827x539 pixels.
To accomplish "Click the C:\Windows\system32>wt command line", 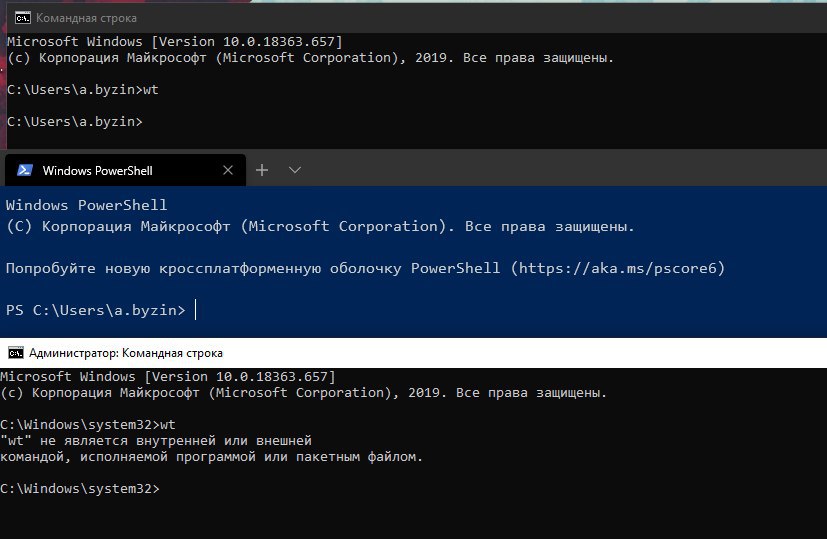I will click(88, 425).
